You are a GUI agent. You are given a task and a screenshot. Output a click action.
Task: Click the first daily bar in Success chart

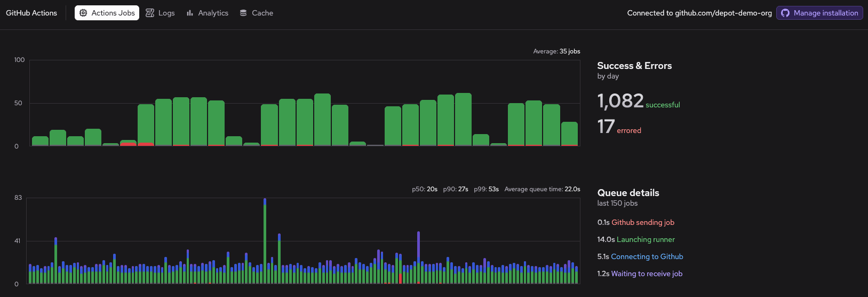pyautogui.click(x=40, y=141)
